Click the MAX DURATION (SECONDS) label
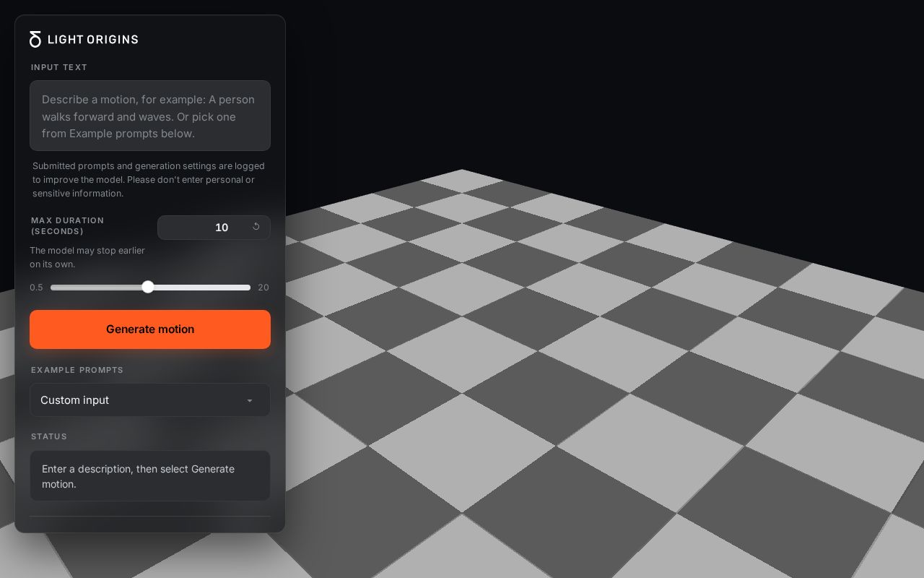The height and width of the screenshot is (578, 924). (68, 225)
